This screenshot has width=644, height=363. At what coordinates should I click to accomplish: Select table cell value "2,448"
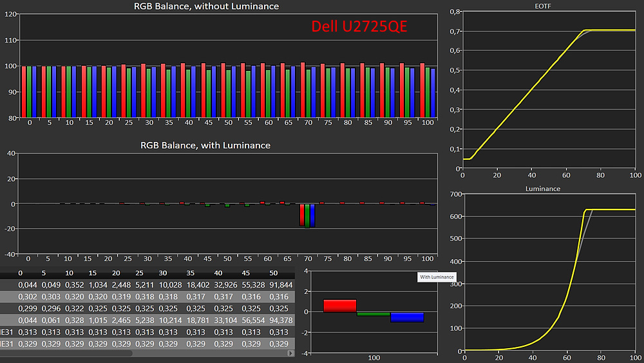pyautogui.click(x=121, y=285)
